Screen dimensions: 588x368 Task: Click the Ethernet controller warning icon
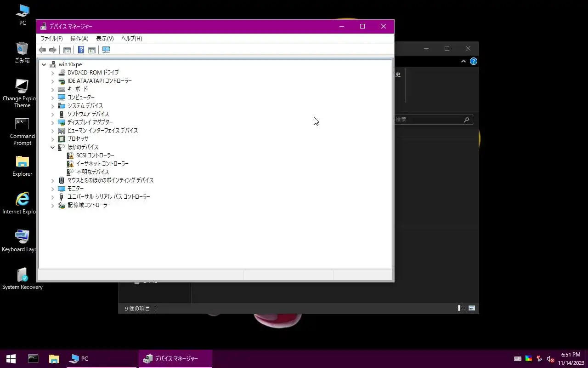pos(70,164)
